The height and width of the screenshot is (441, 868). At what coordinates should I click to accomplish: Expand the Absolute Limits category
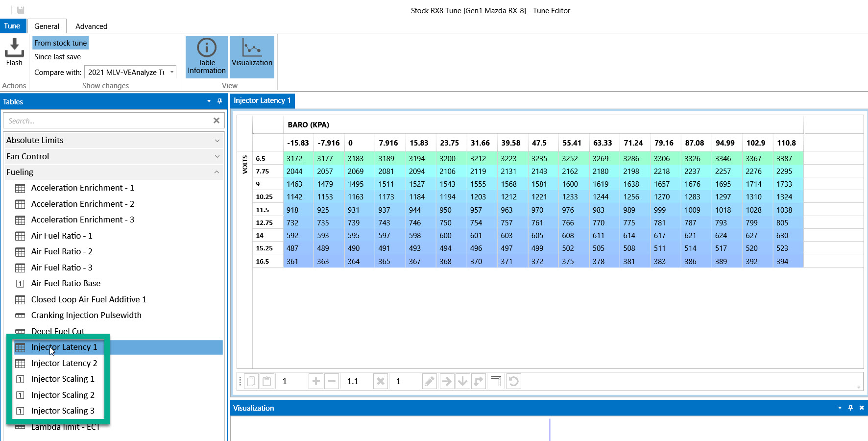point(114,140)
